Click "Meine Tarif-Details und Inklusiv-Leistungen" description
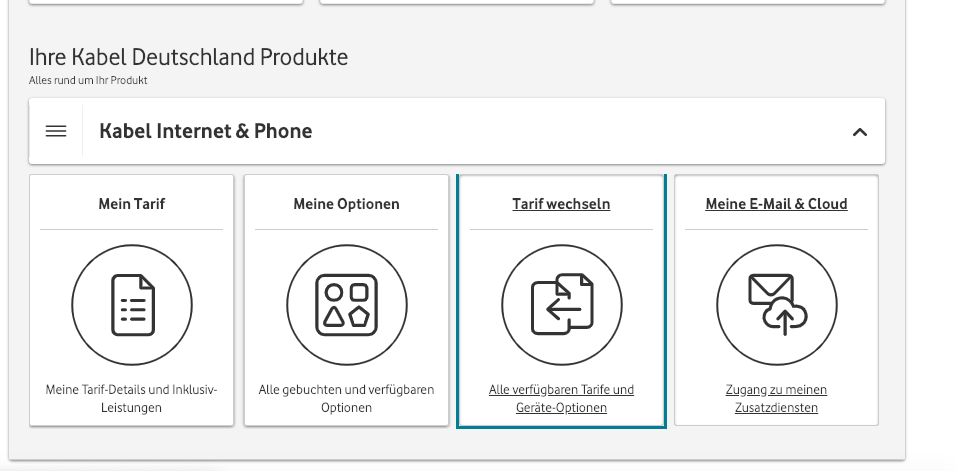 132,398
